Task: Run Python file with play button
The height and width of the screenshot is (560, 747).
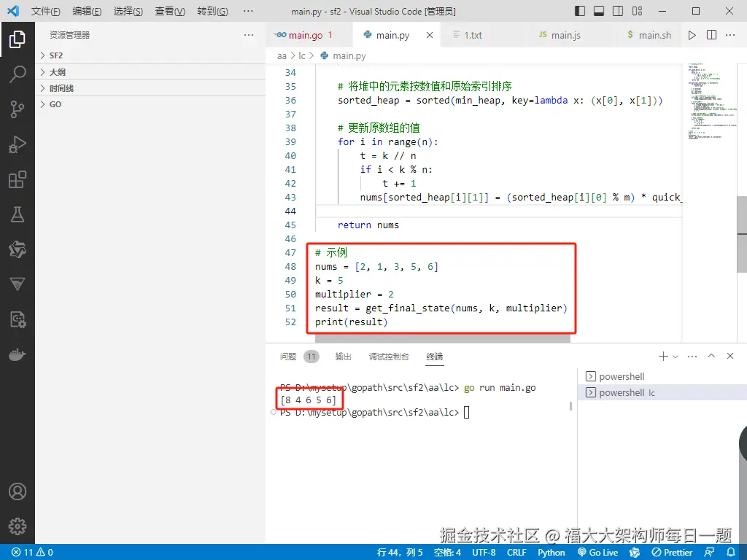Action: [x=692, y=35]
